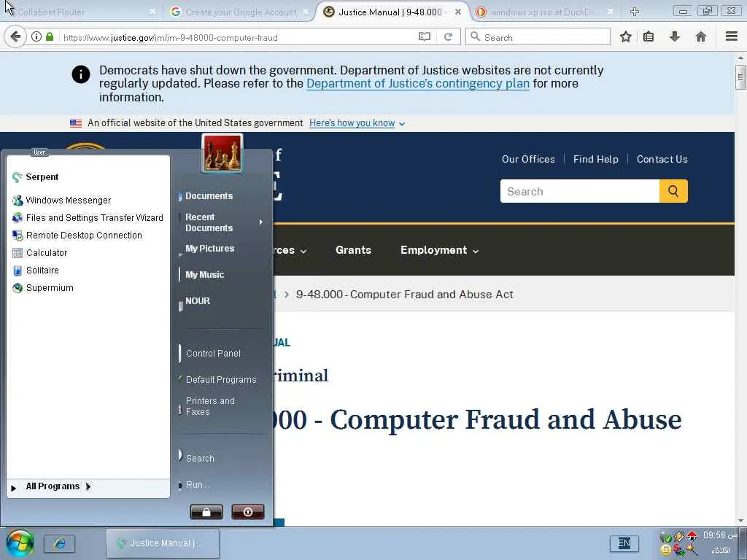Click the info icon in shutdown banner
This screenshot has height=560, width=747.
coord(81,74)
